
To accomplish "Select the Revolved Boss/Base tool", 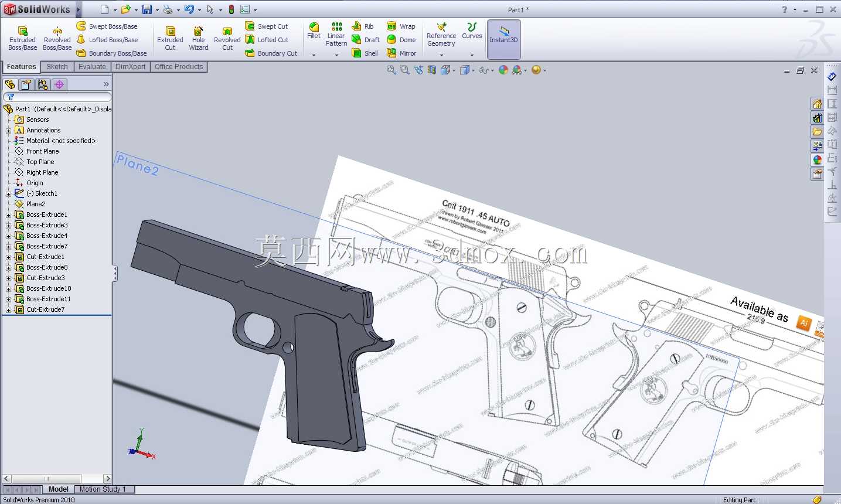I will (x=57, y=39).
